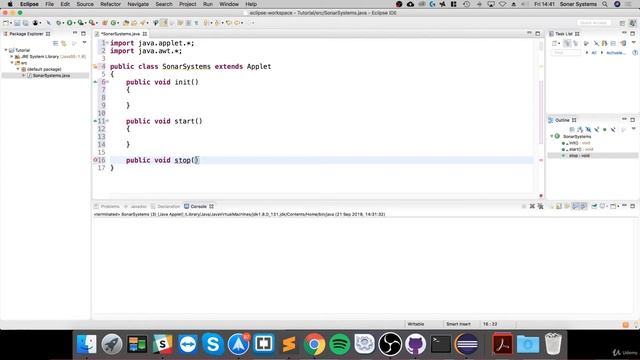The width and height of the screenshot is (640, 360).
Task: Click the green Run toolbar icon
Action: click(69, 23)
